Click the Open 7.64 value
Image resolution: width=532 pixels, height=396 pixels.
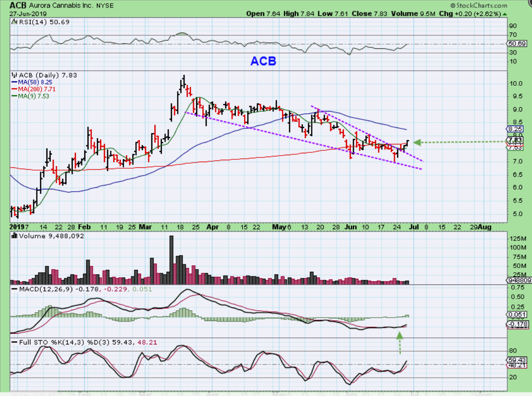[263, 14]
